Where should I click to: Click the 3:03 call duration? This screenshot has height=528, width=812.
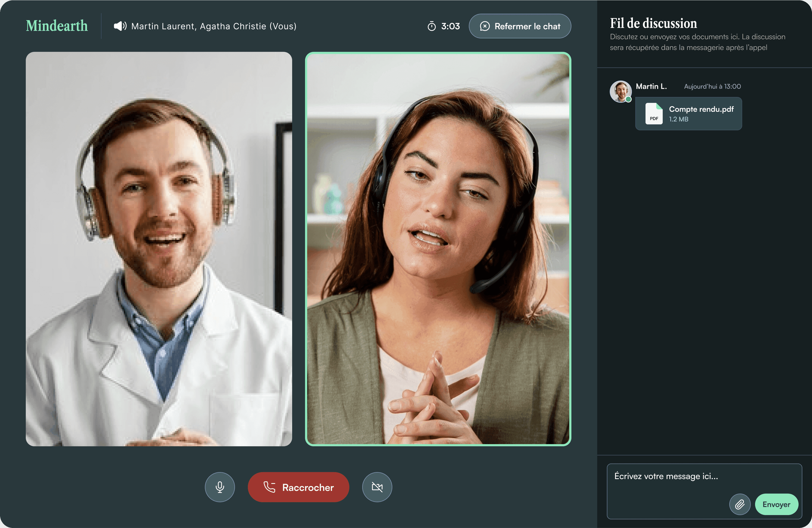point(450,26)
